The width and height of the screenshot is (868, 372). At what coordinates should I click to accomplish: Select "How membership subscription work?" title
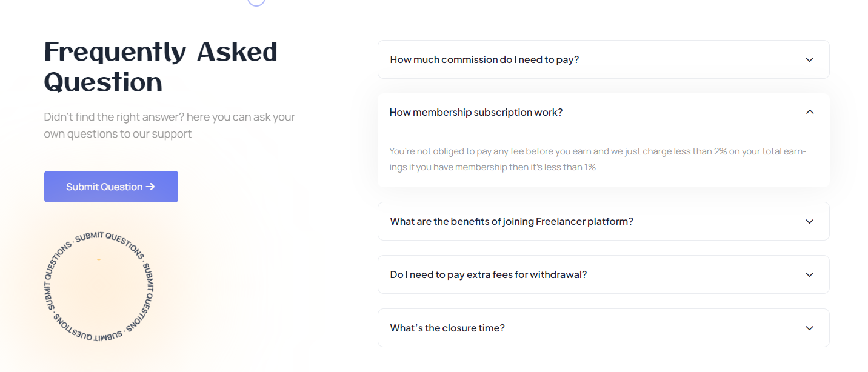click(476, 112)
